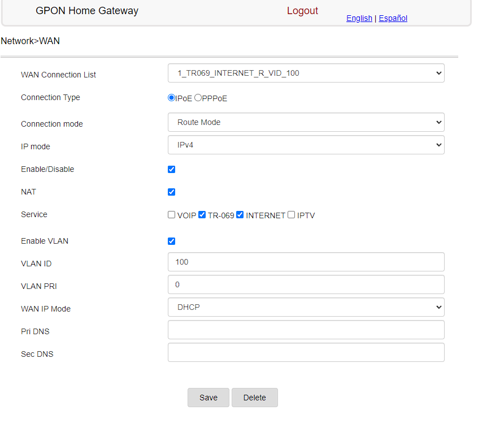Open the IP mode dropdown
The width and height of the screenshot is (504, 436).
click(x=306, y=145)
